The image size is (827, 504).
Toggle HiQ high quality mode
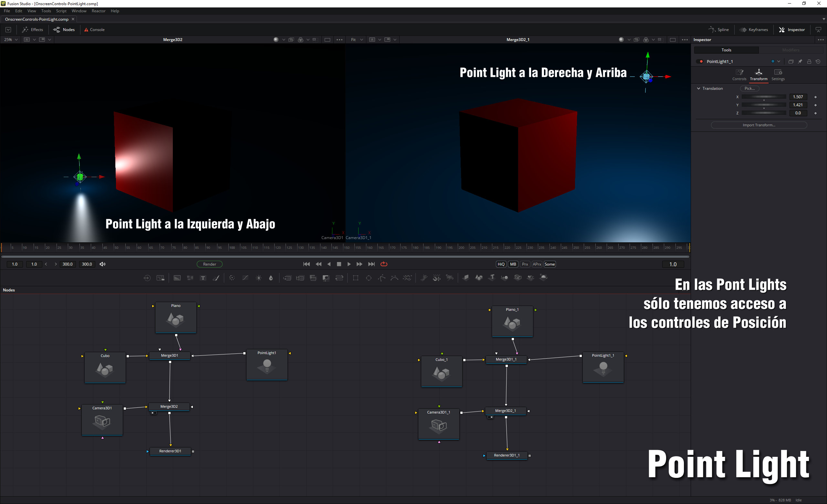point(501,264)
